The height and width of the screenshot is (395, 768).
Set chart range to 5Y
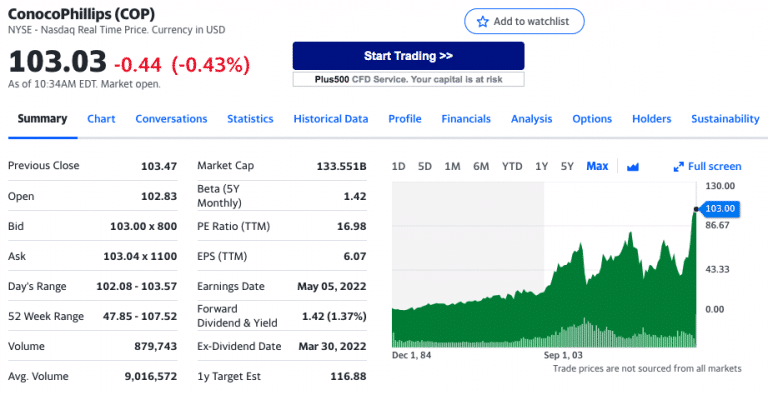(567, 167)
